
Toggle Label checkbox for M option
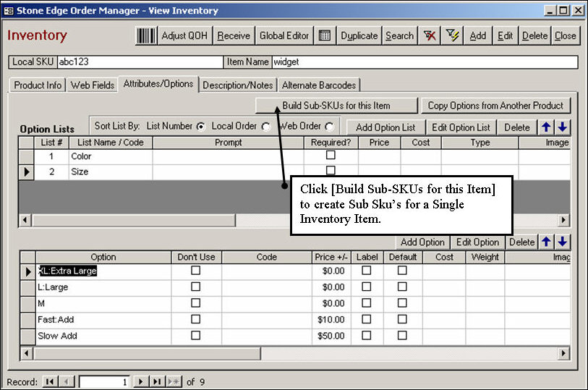367,303
